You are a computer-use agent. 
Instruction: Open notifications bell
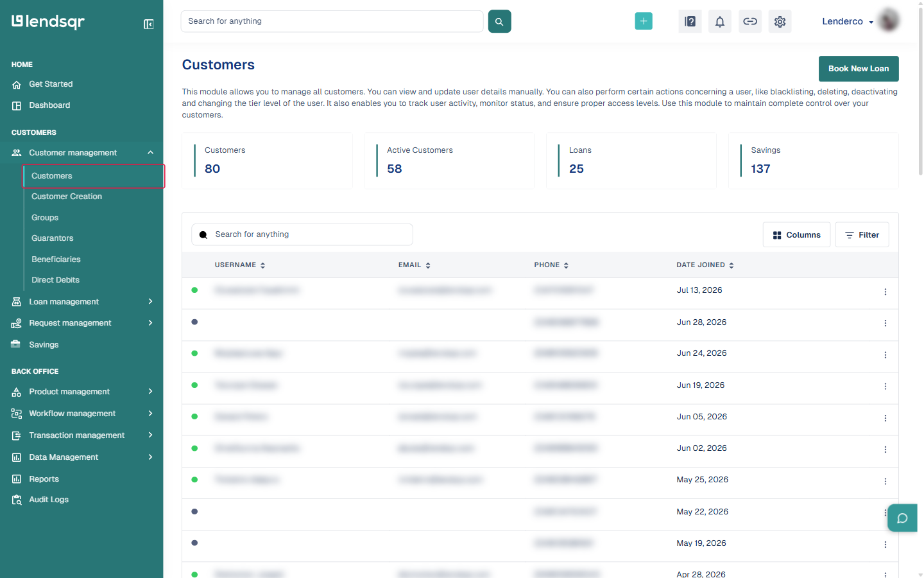[720, 21]
